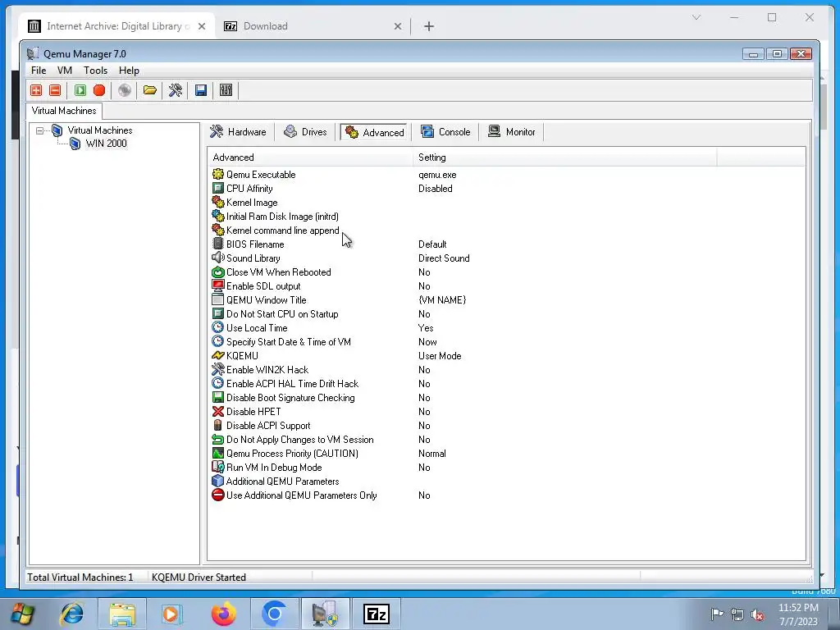
Task: Click the grey disc toolbar icon
Action: pyautogui.click(x=125, y=90)
